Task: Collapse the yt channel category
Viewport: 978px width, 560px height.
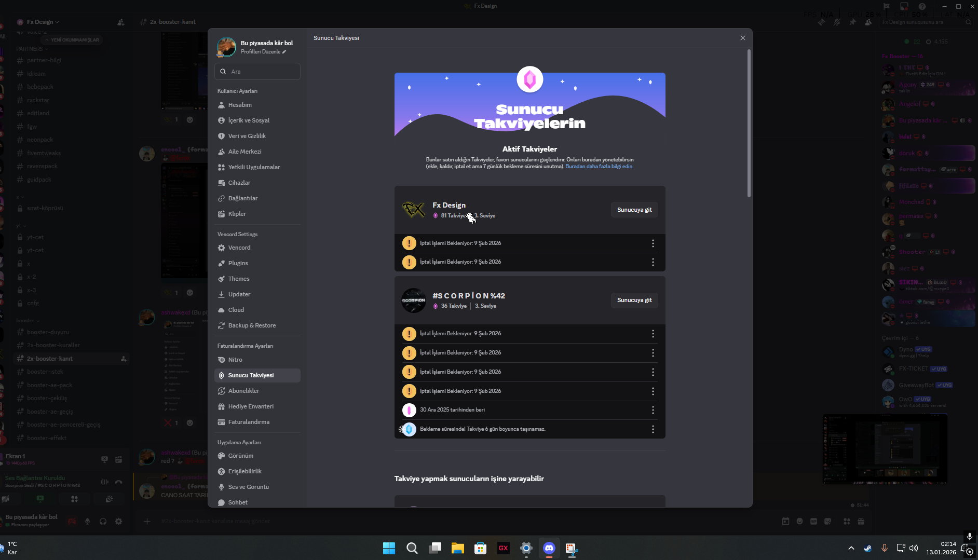Action: click(x=21, y=226)
